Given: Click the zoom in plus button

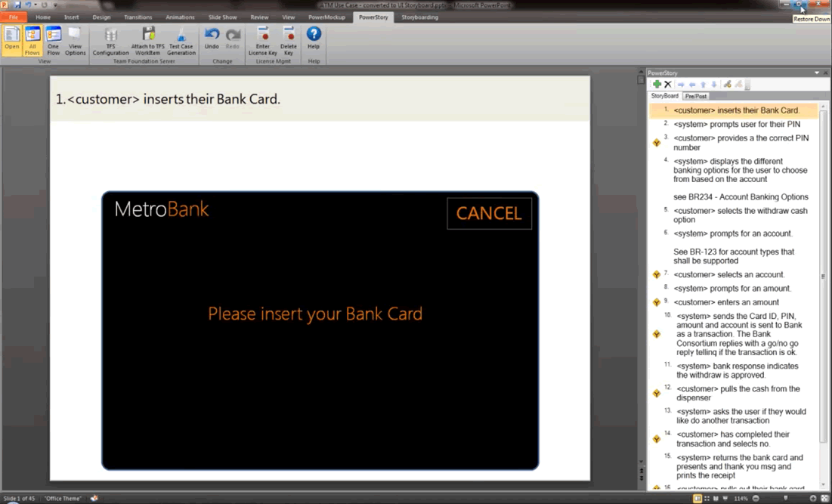Looking at the screenshot, I should (x=813, y=499).
